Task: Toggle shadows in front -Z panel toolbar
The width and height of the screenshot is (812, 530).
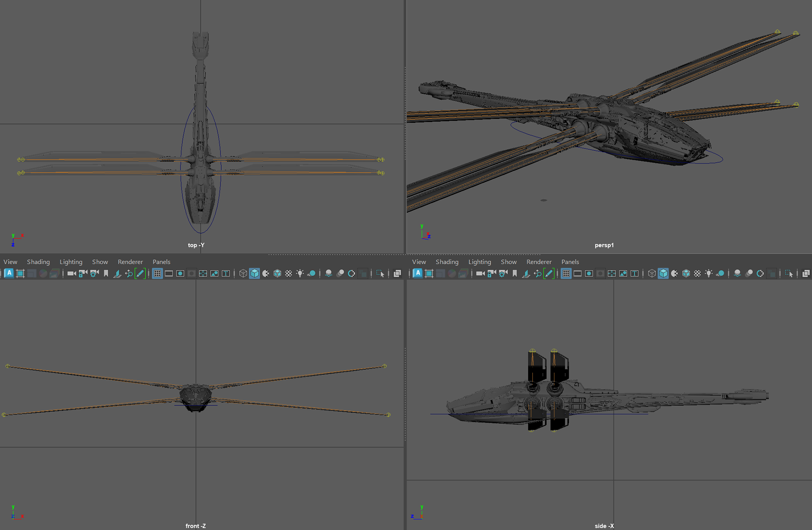Action: [x=312, y=273]
